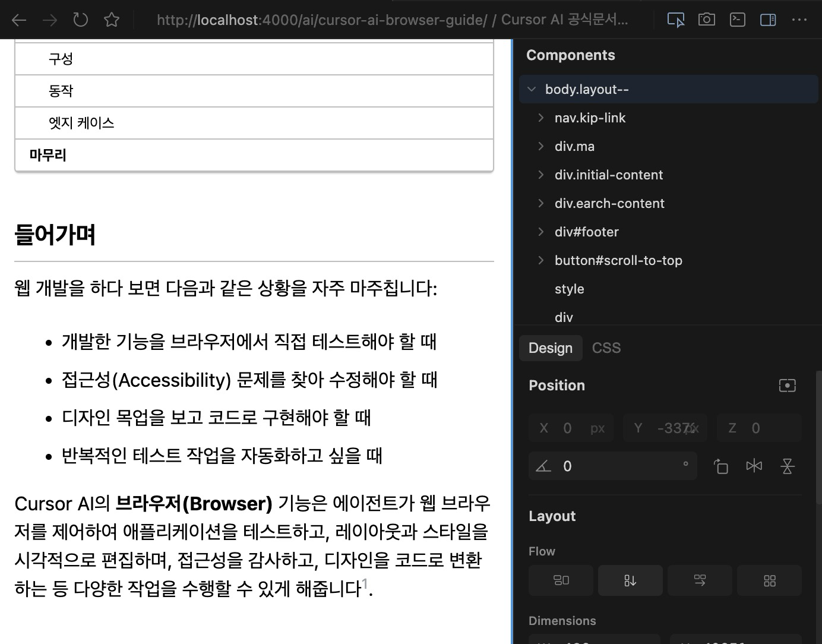The image size is (822, 644).
Task: Open the console terminal icon
Action: click(x=738, y=20)
